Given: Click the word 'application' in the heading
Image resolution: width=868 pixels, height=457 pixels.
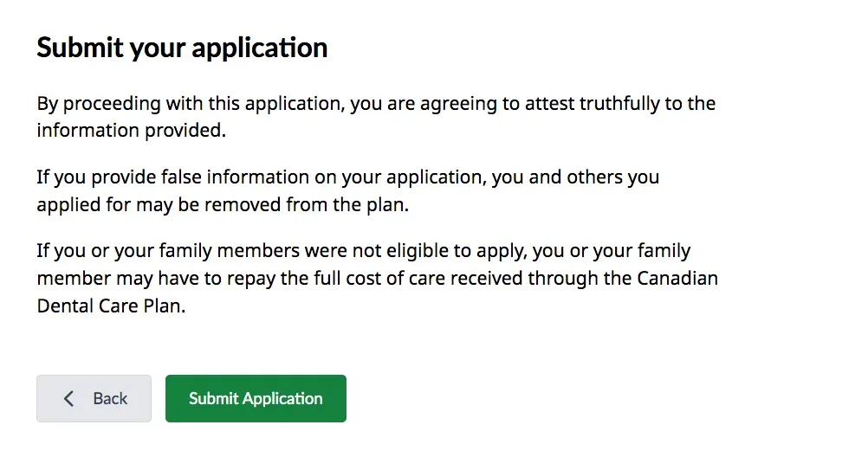Looking at the screenshot, I should click(x=259, y=47).
